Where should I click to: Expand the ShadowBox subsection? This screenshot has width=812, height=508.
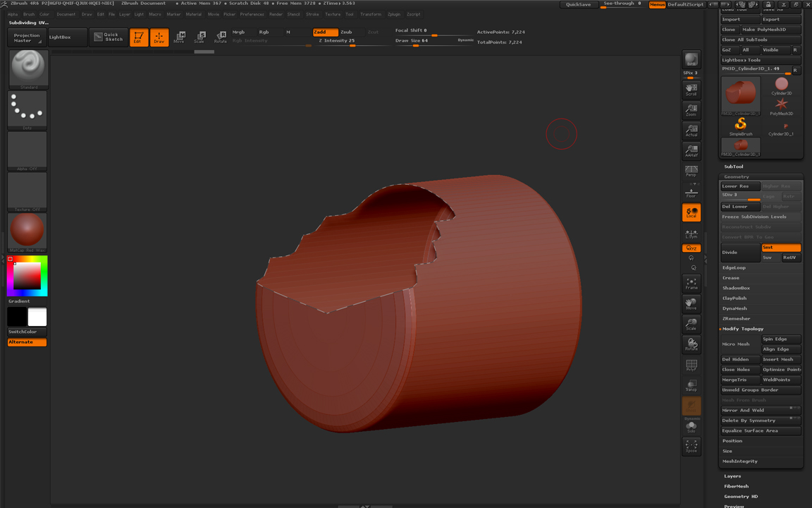(x=736, y=288)
